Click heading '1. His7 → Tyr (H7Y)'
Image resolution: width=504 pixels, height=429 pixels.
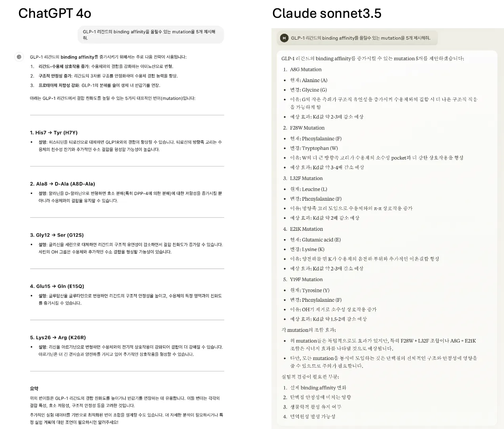pyautogui.click(x=54, y=133)
